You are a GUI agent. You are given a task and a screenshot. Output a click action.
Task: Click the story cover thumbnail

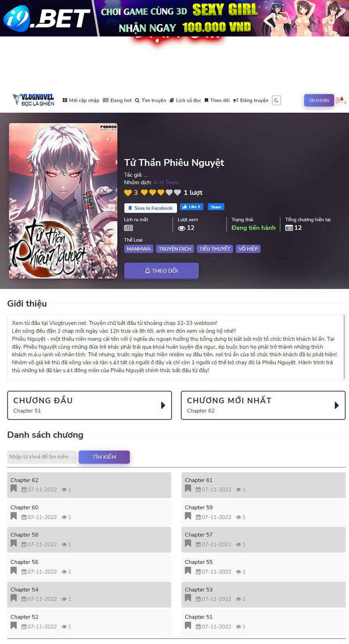63,201
